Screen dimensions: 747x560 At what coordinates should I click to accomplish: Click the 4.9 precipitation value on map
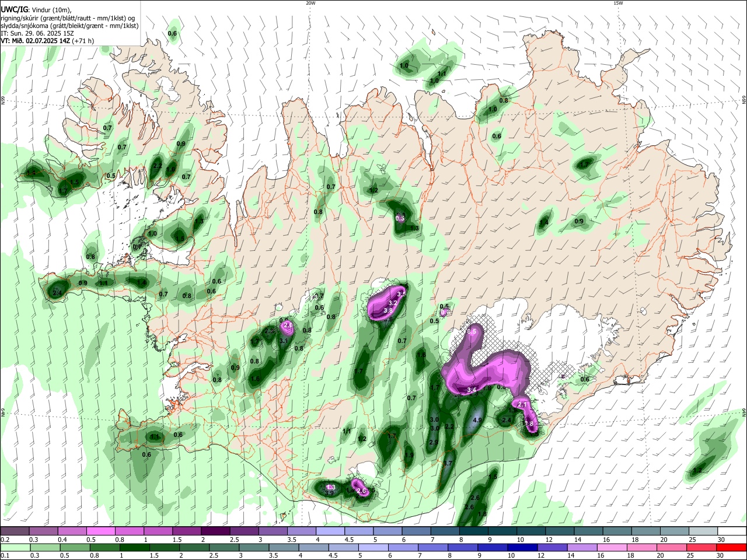point(477,420)
